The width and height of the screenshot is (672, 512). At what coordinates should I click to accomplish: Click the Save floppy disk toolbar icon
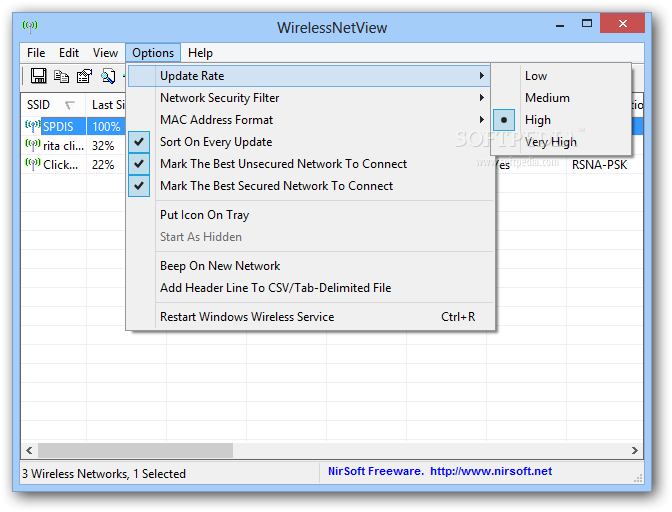pos(39,76)
